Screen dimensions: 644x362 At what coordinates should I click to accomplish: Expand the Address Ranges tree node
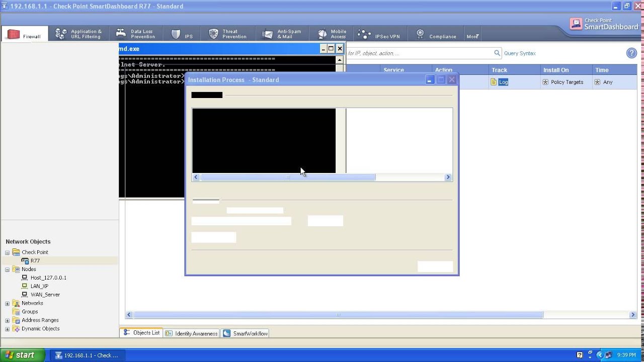[x=7, y=320]
